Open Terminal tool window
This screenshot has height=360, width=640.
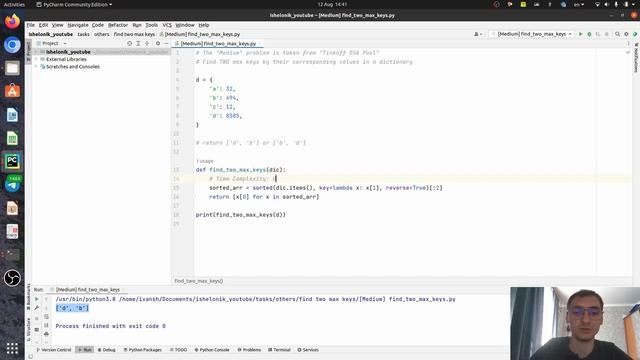point(279,350)
